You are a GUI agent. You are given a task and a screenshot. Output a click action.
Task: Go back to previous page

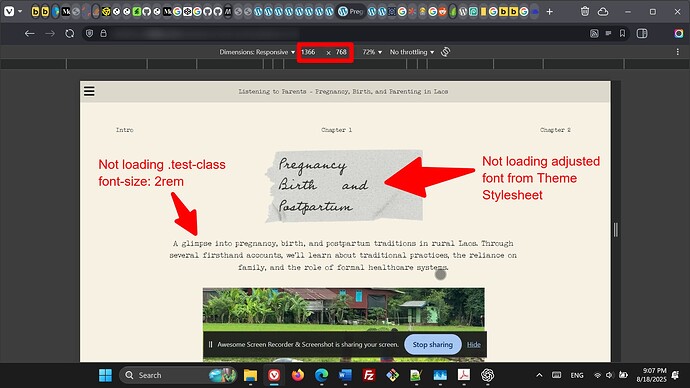pos(29,33)
